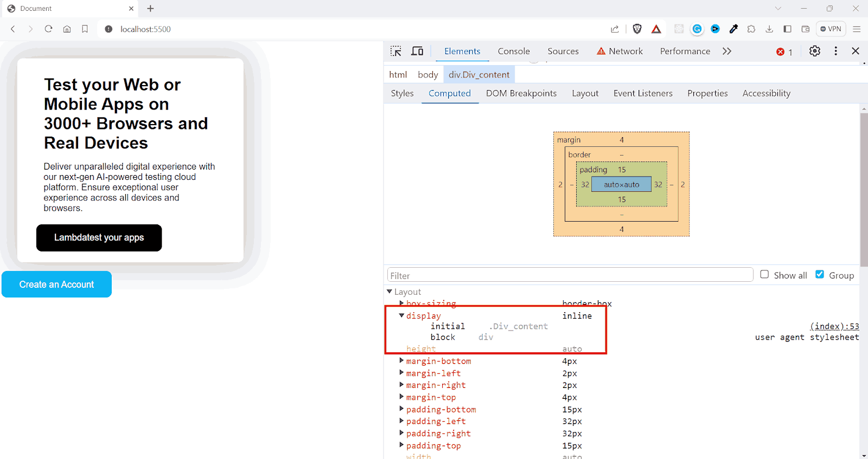Toggle the browser sidebar icon
This screenshot has width=868, height=459.
coord(787,29)
